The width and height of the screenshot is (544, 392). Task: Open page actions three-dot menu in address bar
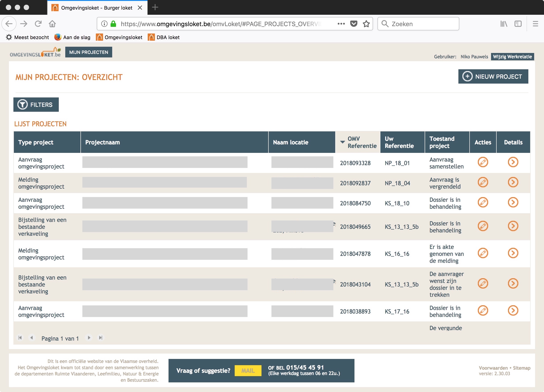point(341,24)
